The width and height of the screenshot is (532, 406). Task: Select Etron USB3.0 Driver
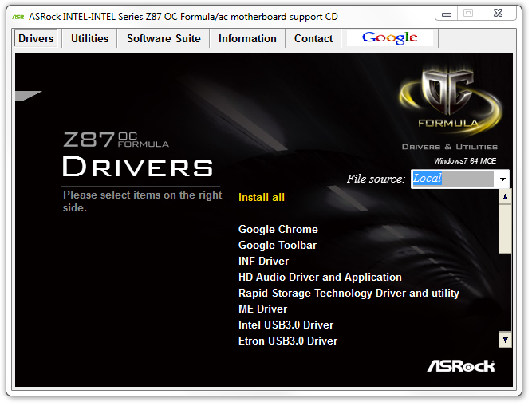(288, 341)
